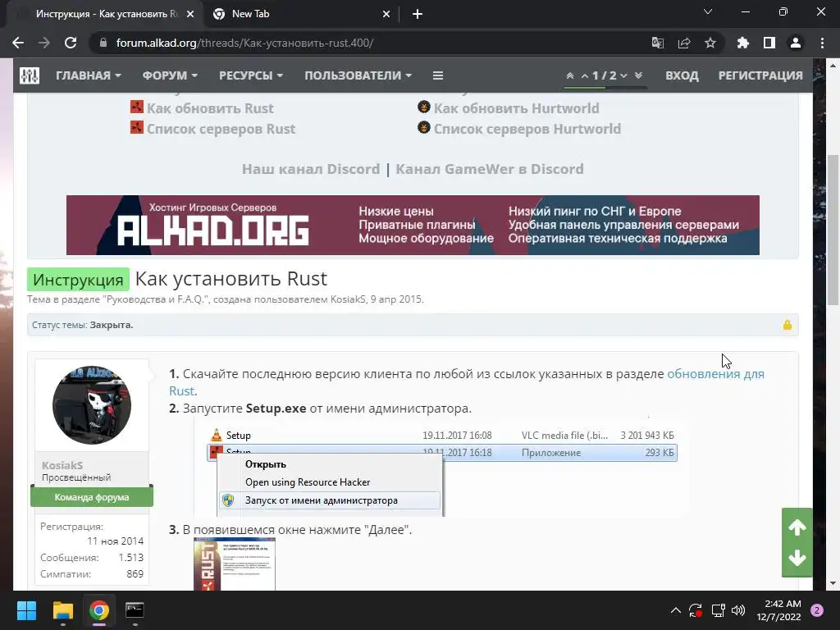Open a new browser tab
Viewport: 840px width, 630px height.
point(418,14)
